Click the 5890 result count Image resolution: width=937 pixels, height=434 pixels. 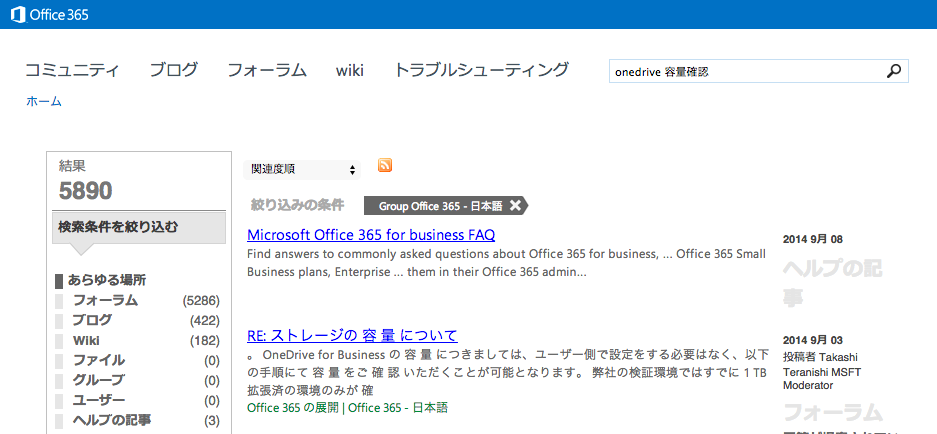[85, 191]
